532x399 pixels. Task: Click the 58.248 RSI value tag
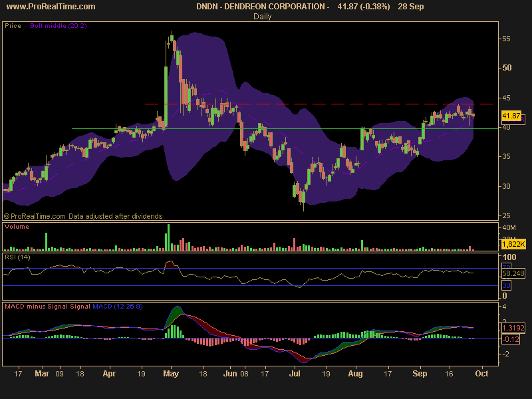point(513,273)
